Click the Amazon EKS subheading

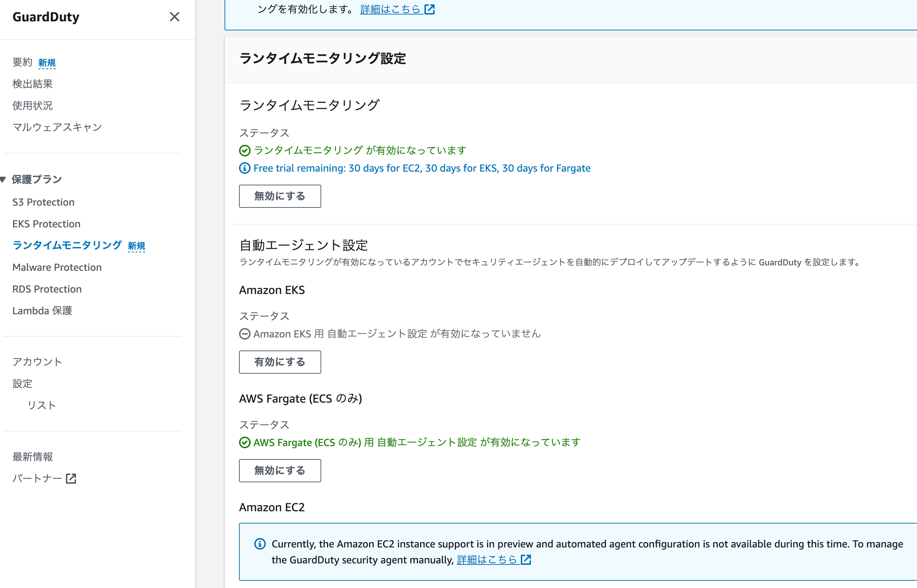click(x=272, y=290)
